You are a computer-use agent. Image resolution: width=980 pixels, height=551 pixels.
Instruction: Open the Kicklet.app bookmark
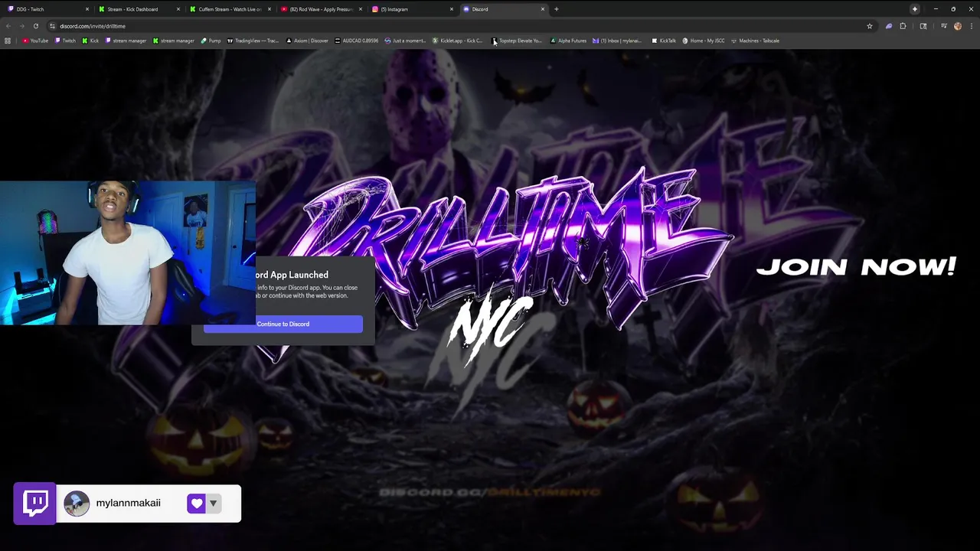point(458,41)
